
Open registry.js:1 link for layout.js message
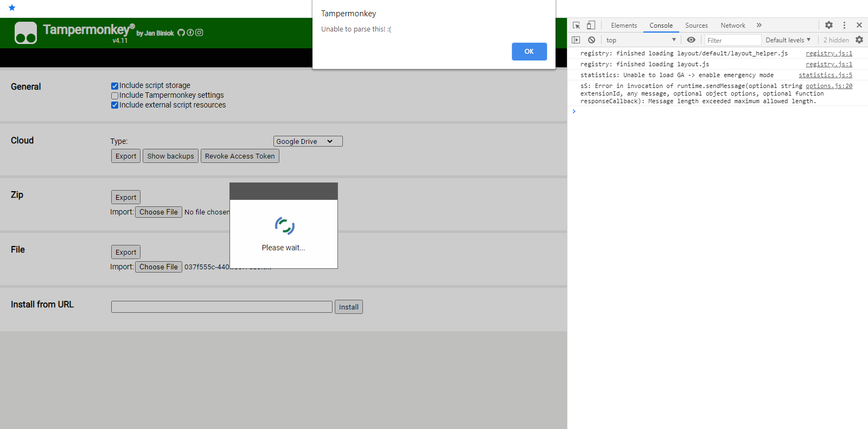coord(829,64)
